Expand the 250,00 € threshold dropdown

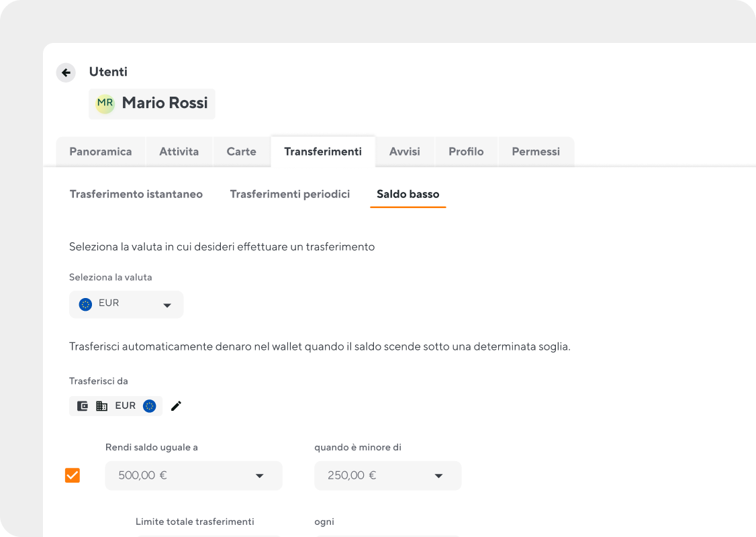point(387,476)
